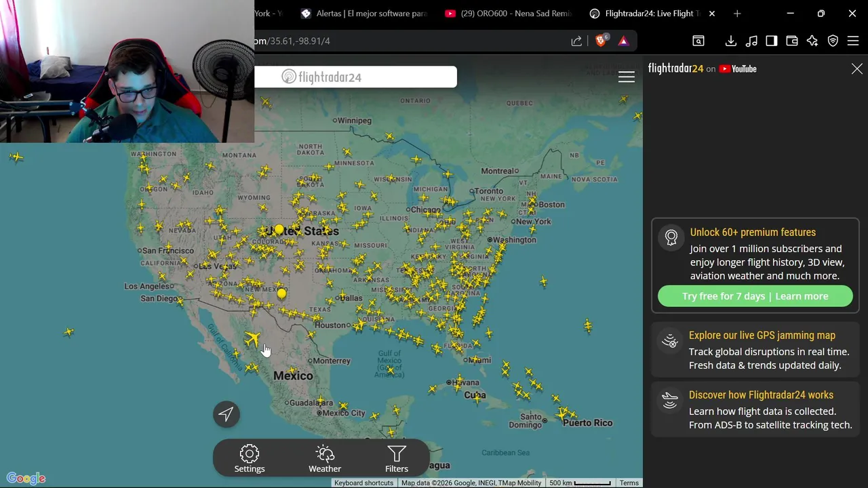Select the large airplane over northern Mexico
Screen dimensions: 868x488
coord(252,338)
